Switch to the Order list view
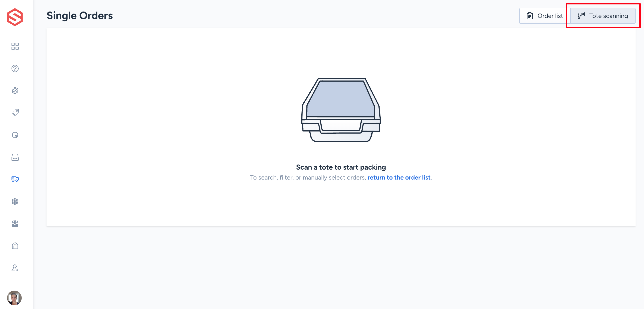Image resolution: width=644 pixels, height=309 pixels. tap(545, 16)
